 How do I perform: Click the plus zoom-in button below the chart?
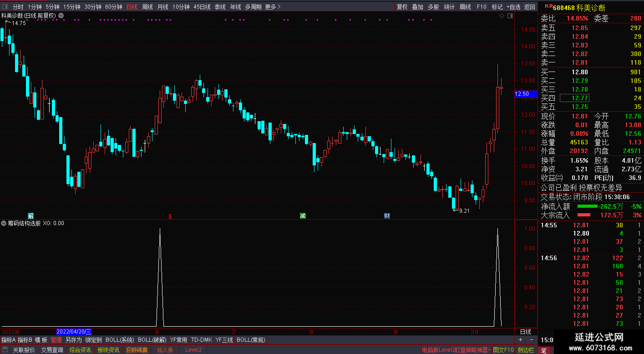[521, 340]
